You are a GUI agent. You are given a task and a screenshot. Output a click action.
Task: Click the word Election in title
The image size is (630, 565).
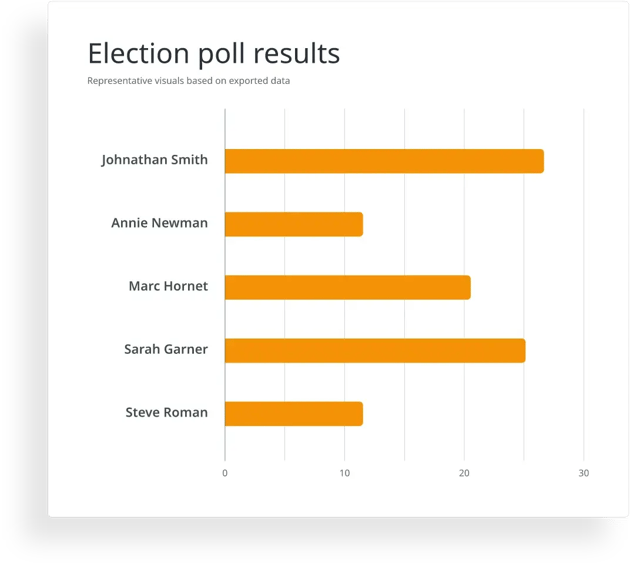click(139, 53)
